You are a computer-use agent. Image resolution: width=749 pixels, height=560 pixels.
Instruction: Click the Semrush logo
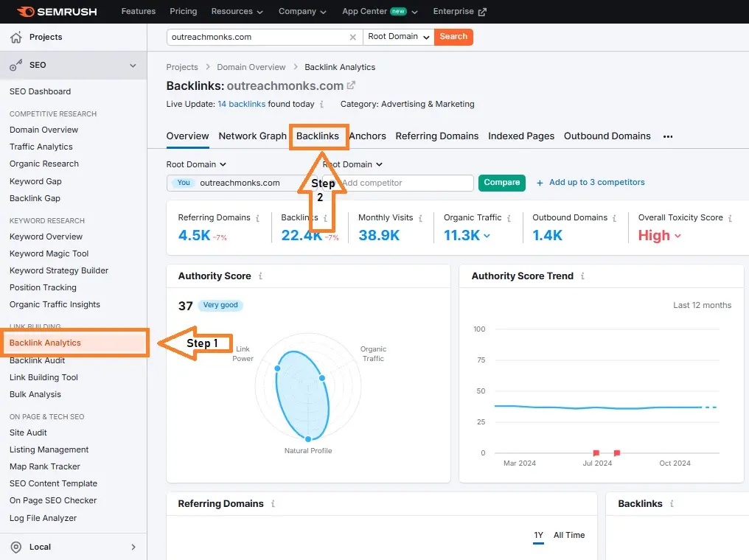pos(57,12)
